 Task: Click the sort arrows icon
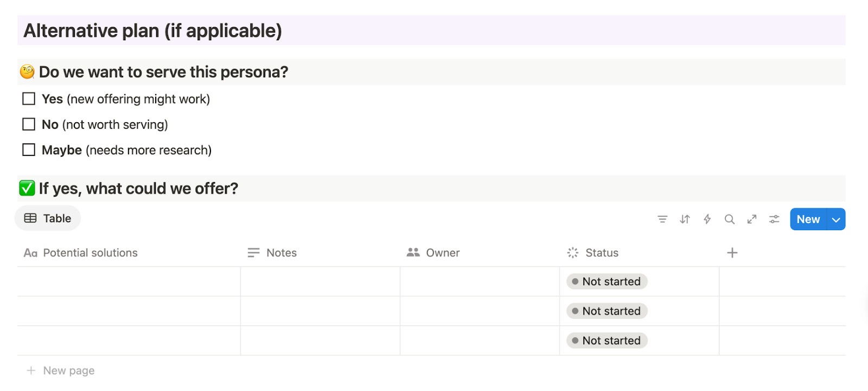pyautogui.click(x=685, y=219)
